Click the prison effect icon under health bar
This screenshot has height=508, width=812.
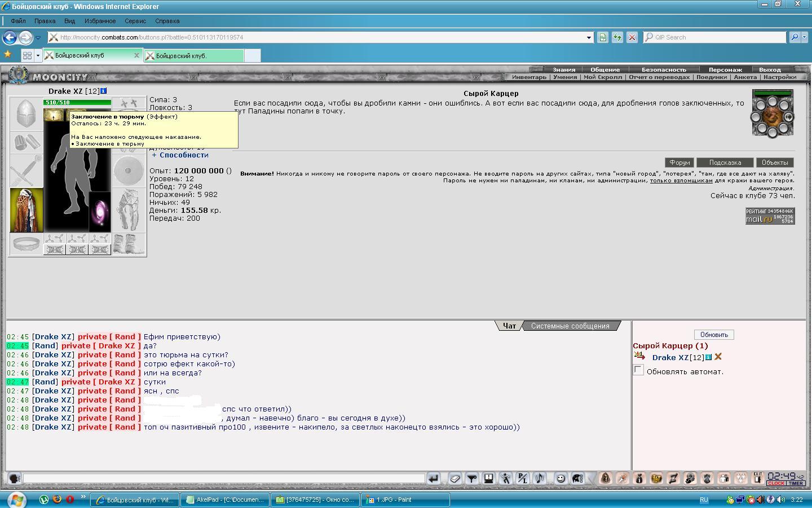click(54, 115)
